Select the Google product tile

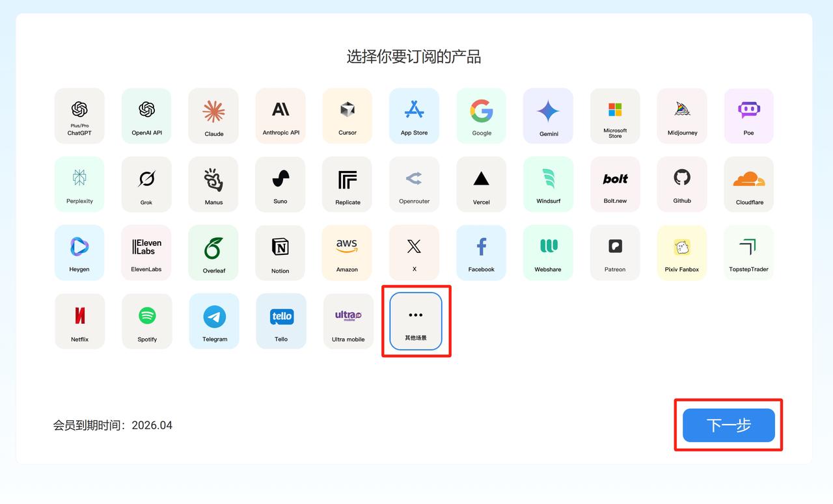point(482,116)
